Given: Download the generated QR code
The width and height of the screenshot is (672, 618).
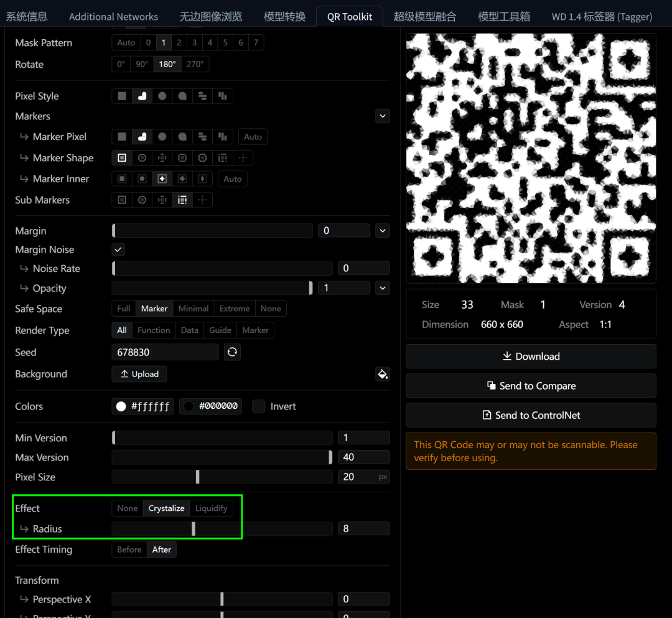Looking at the screenshot, I should (x=531, y=356).
